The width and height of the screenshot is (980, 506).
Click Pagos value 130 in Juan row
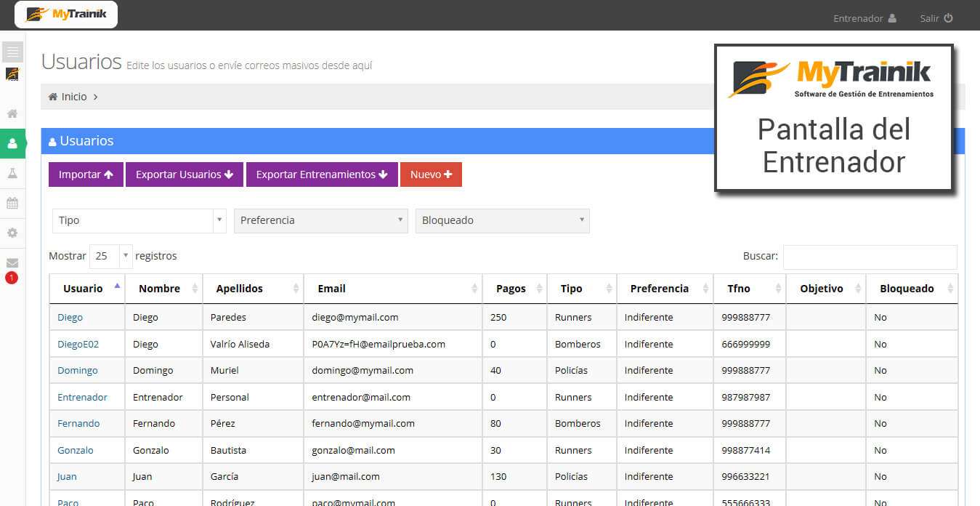498,477
